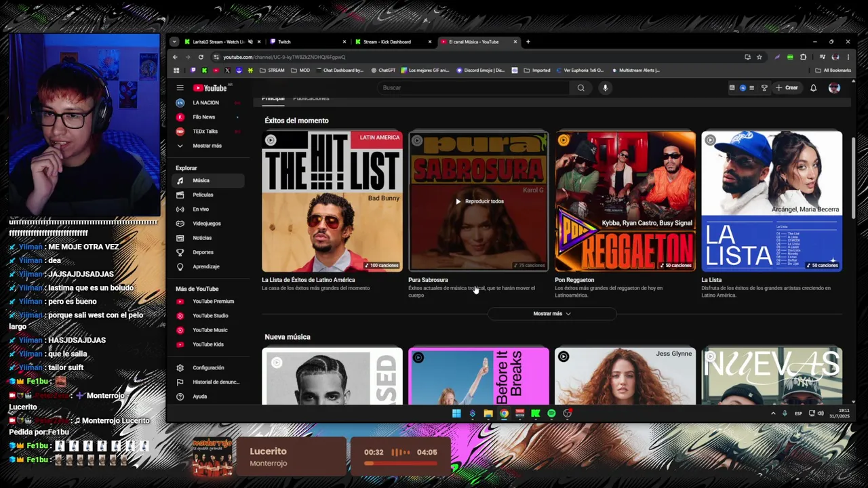Bookmark this page with the star icon
868x488 pixels.
[x=759, y=57]
